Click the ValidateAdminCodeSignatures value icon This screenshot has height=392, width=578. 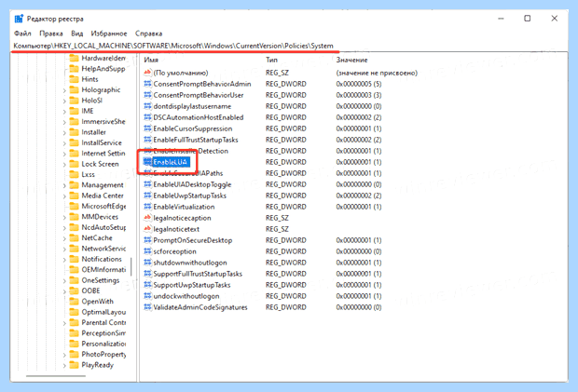click(147, 307)
